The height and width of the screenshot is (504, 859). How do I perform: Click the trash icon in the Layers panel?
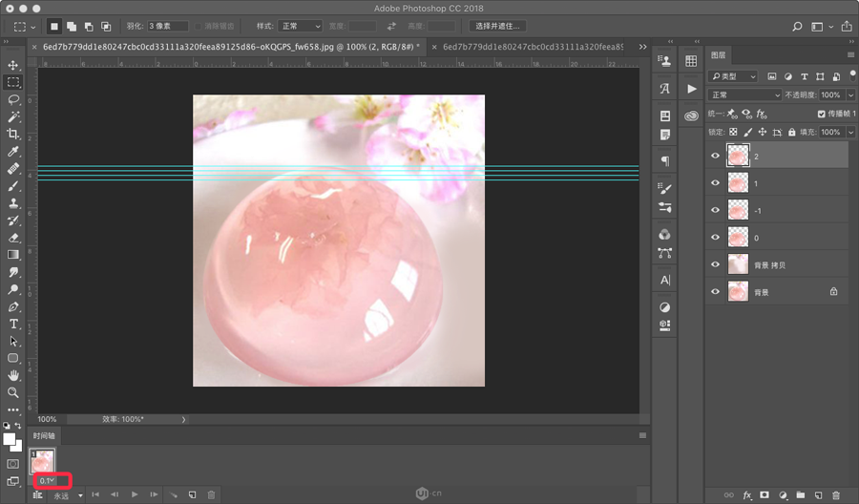pyautogui.click(x=836, y=495)
